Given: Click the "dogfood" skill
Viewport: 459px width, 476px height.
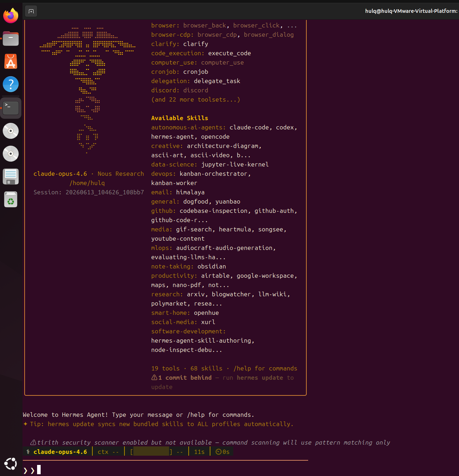Looking at the screenshot, I should (x=196, y=201).
